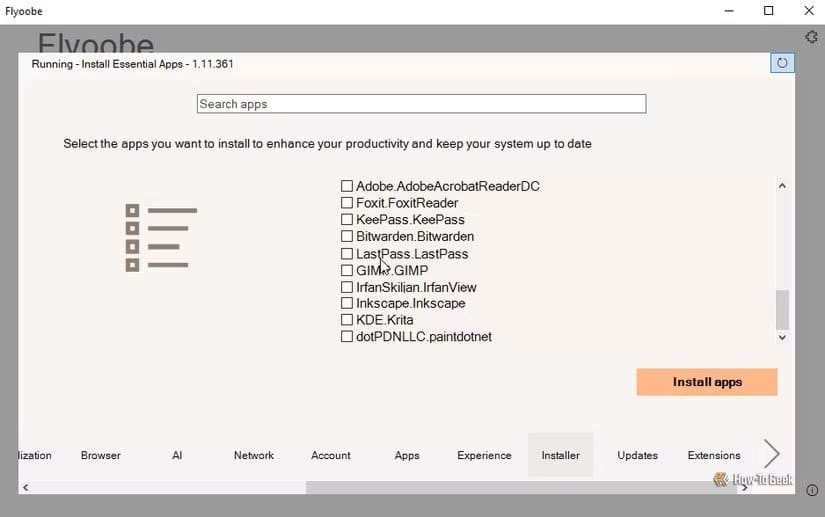
Task: Enable KeePass.KeePass checkbox
Action: (x=347, y=219)
